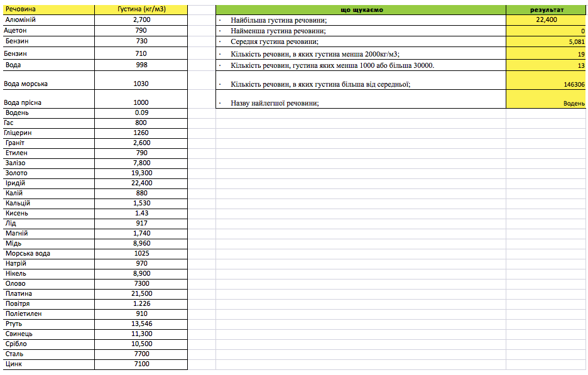
Task: Click the 'Густина (кг/м3)' column header
Action: tap(141, 10)
